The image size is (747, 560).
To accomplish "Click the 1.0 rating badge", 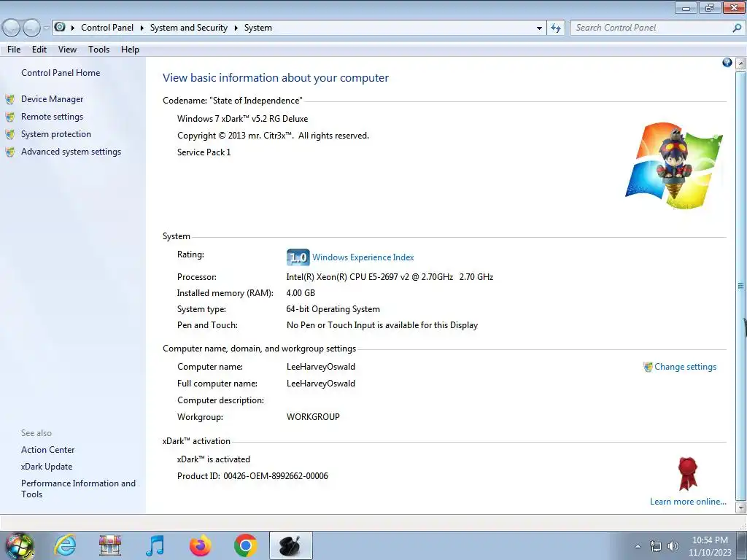I will tap(298, 257).
